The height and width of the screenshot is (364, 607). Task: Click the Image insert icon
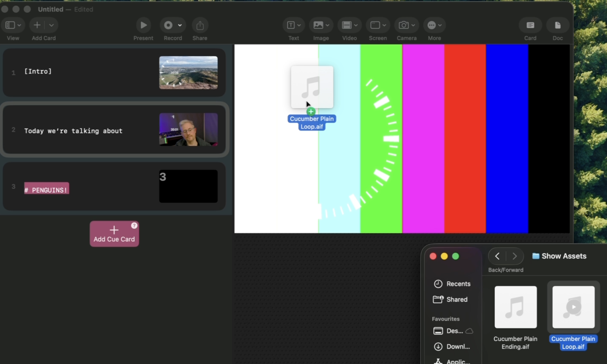[x=318, y=25]
